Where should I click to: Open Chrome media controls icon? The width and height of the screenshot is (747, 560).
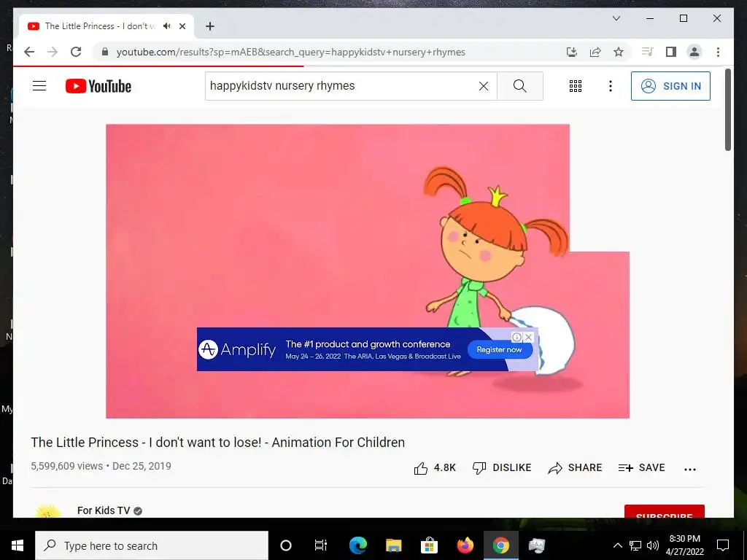[x=647, y=52]
